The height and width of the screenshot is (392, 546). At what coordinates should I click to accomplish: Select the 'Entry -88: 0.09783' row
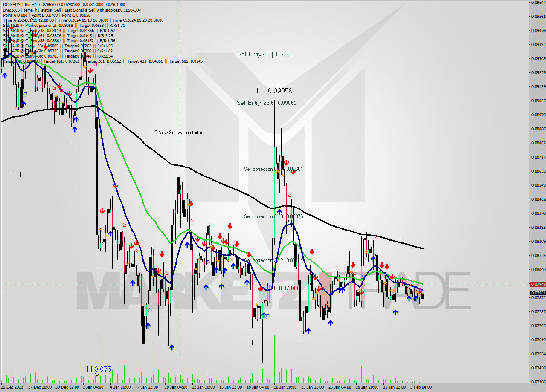coord(58,56)
